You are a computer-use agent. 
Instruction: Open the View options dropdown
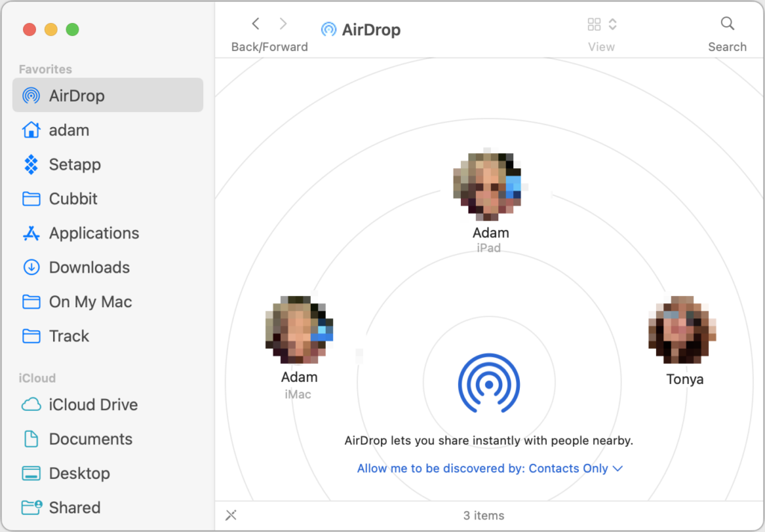601,25
